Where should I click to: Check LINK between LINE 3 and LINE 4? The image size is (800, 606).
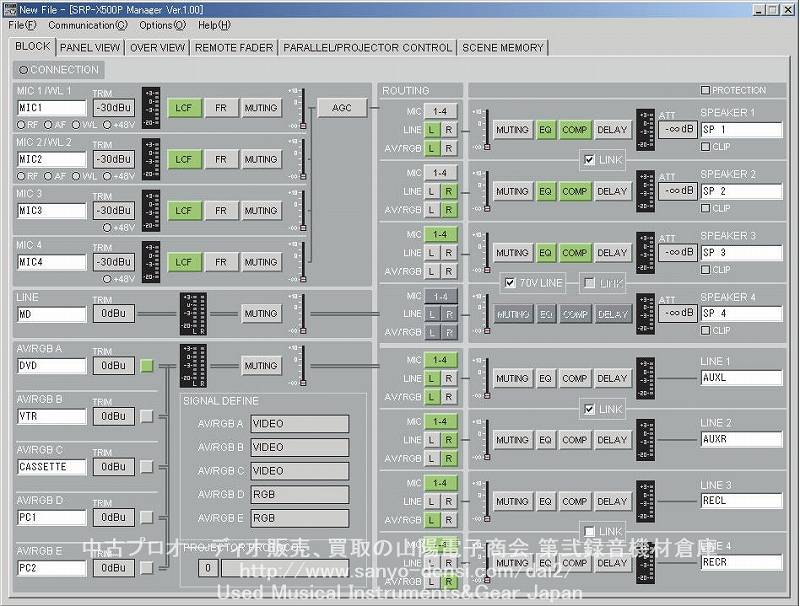[x=590, y=532]
